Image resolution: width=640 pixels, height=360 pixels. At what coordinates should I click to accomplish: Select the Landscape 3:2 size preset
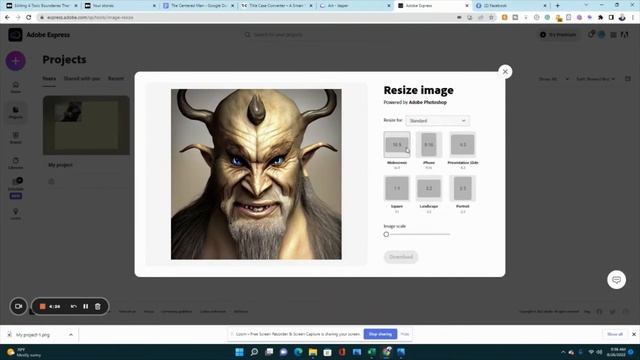point(429,188)
